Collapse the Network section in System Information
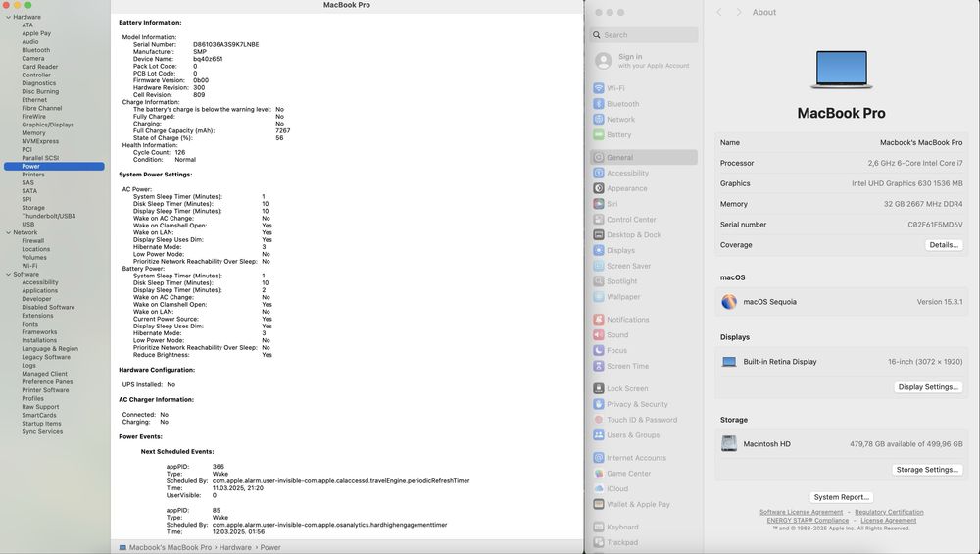Viewport: 980px width, 554px height. coord(8,232)
